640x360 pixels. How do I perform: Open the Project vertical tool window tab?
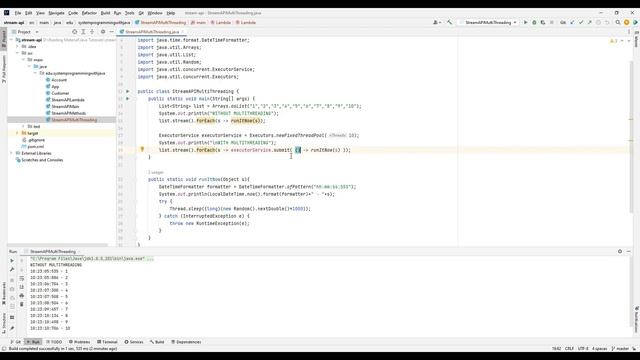pyautogui.click(x=4, y=39)
